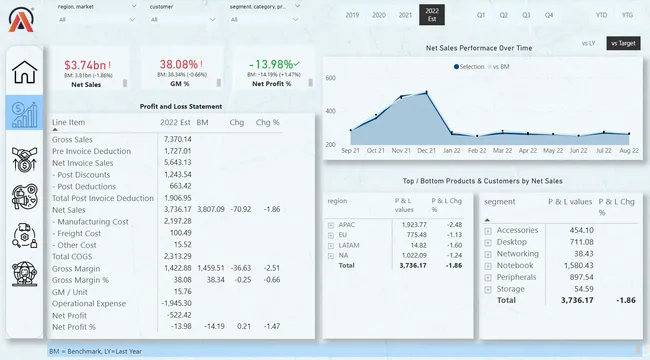Sort by region column header
This screenshot has height=360, width=650.
337,201
